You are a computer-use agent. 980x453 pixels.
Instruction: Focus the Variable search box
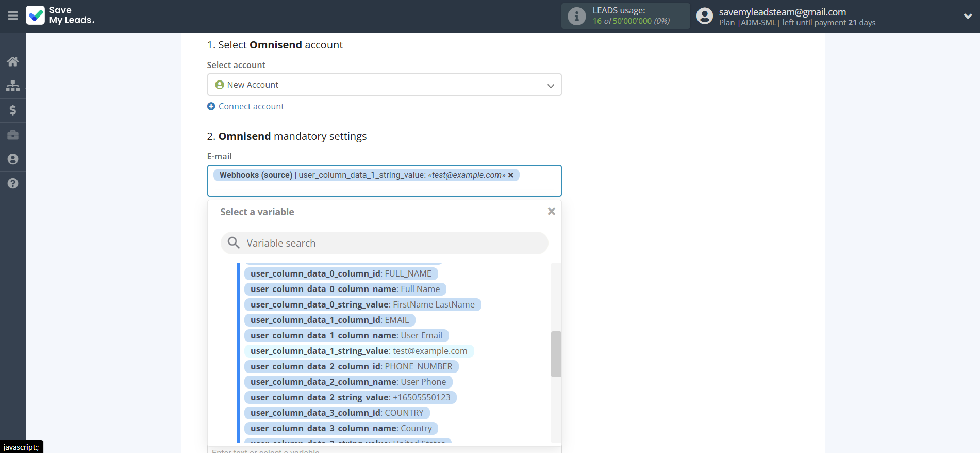pyautogui.click(x=384, y=243)
